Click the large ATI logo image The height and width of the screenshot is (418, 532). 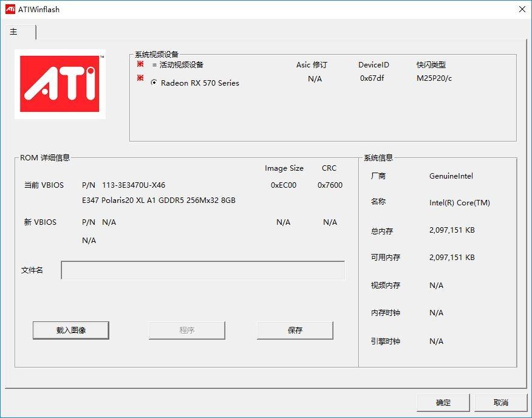pos(60,84)
